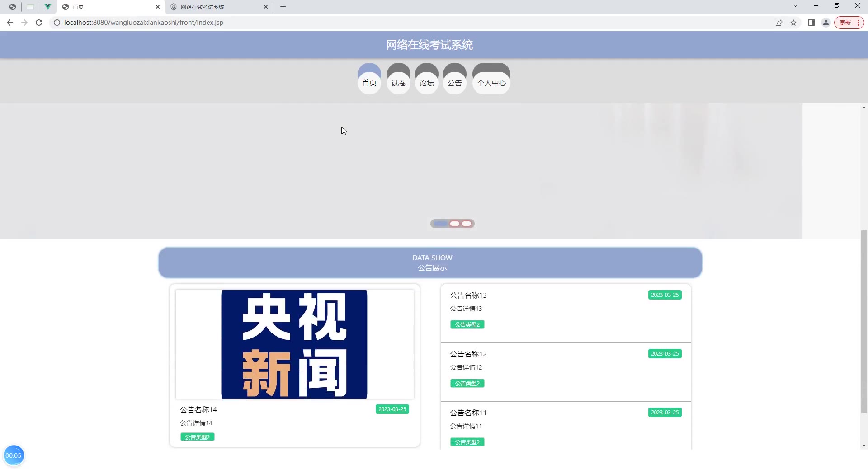868x469 pixels.
Task: Click the 公告类型2 tag under 公告详情12
Action: [467, 383]
